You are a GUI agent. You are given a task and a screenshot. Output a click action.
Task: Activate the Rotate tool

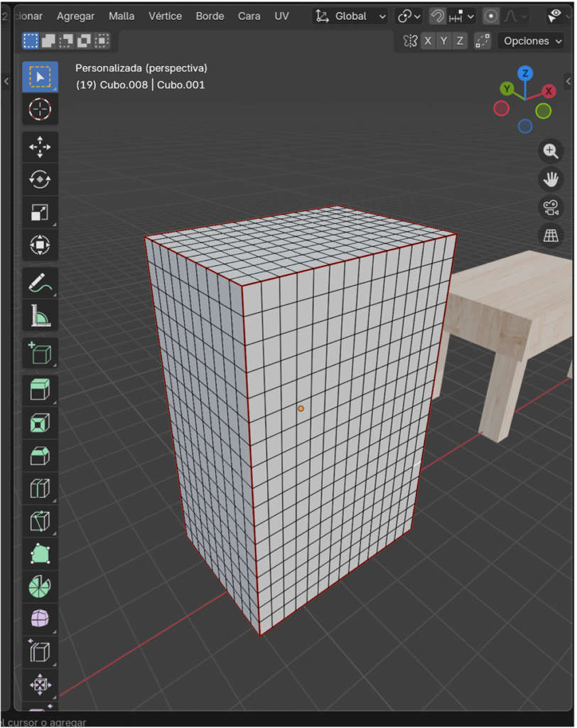coord(40,180)
